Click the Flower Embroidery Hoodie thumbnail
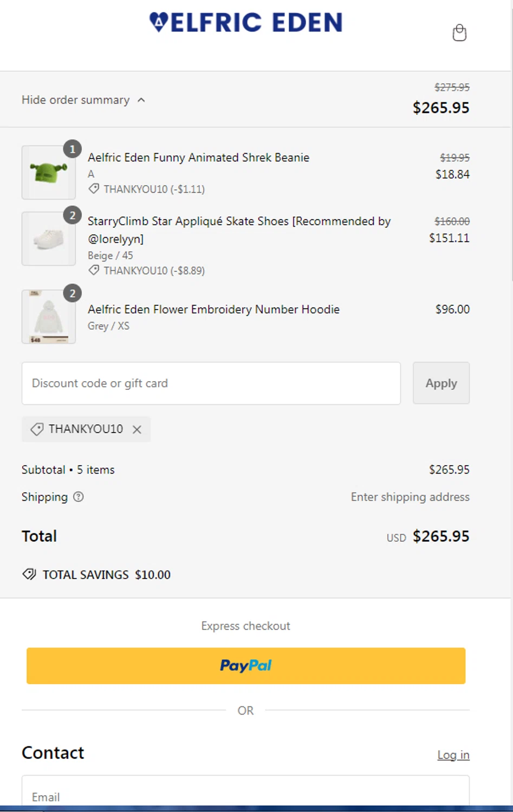 point(49,317)
